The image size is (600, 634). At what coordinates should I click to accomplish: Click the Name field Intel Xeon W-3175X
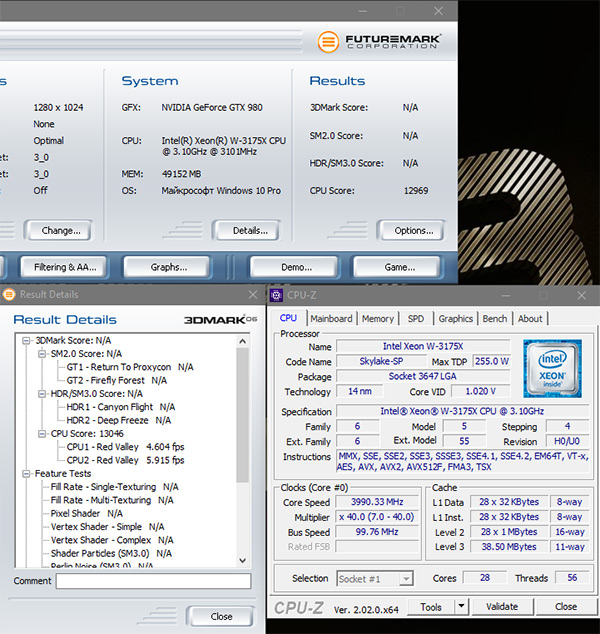tap(423, 347)
